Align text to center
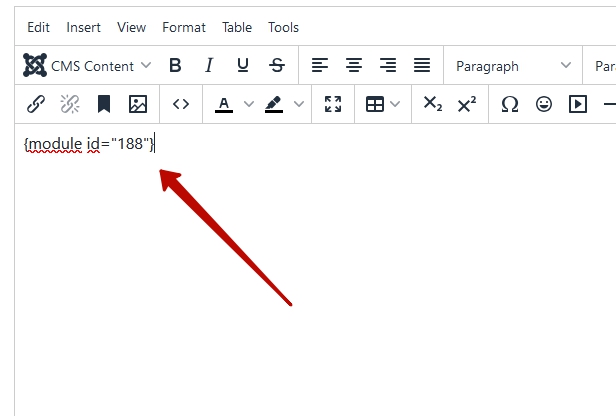 coord(354,66)
